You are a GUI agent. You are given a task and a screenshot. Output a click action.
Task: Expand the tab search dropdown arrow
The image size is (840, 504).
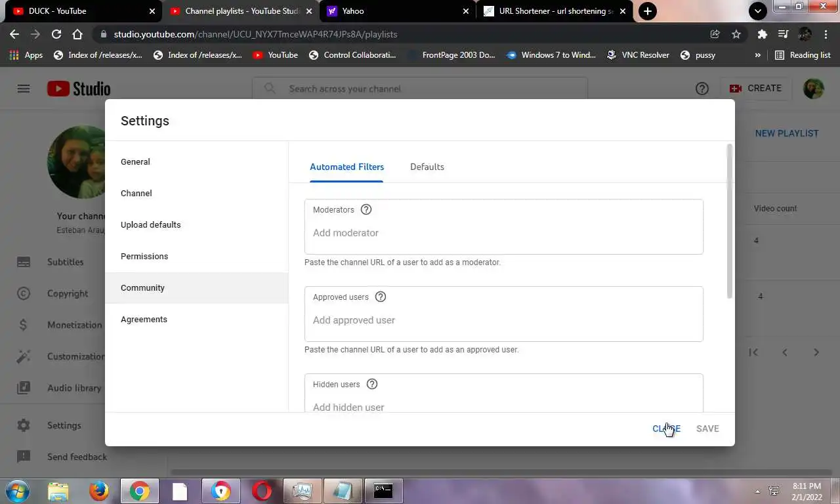coord(758,11)
